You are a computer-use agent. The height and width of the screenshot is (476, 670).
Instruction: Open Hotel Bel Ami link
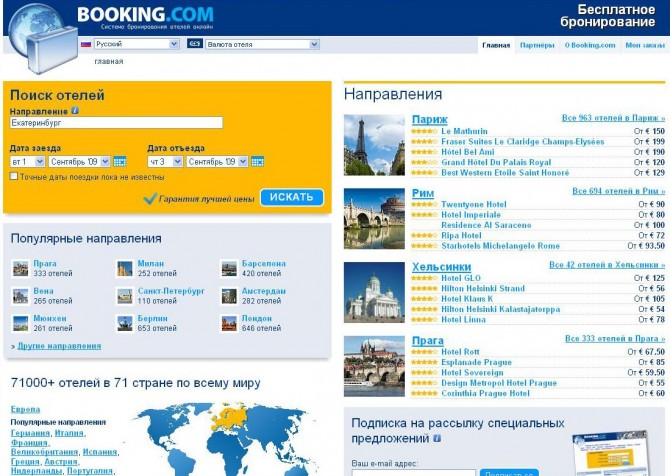pos(467,152)
